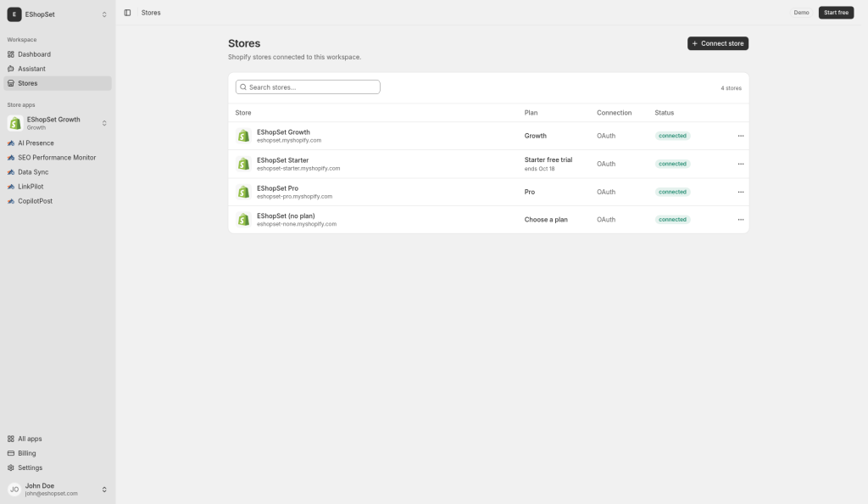868x504 pixels.
Task: Click the Store column header
Action: [243, 113]
